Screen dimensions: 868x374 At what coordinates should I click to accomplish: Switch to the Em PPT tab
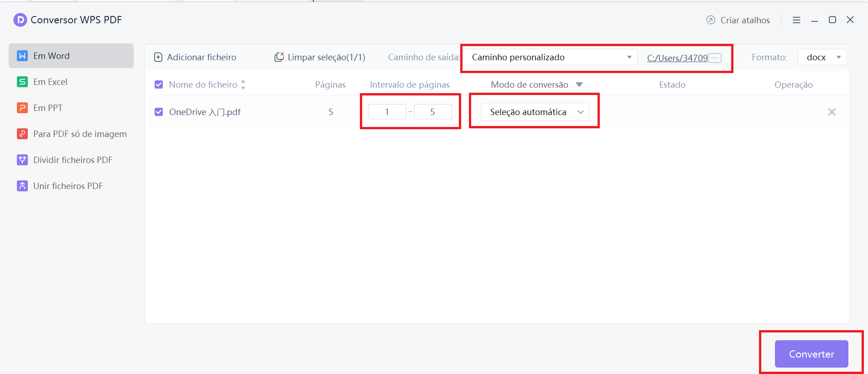pos(71,108)
